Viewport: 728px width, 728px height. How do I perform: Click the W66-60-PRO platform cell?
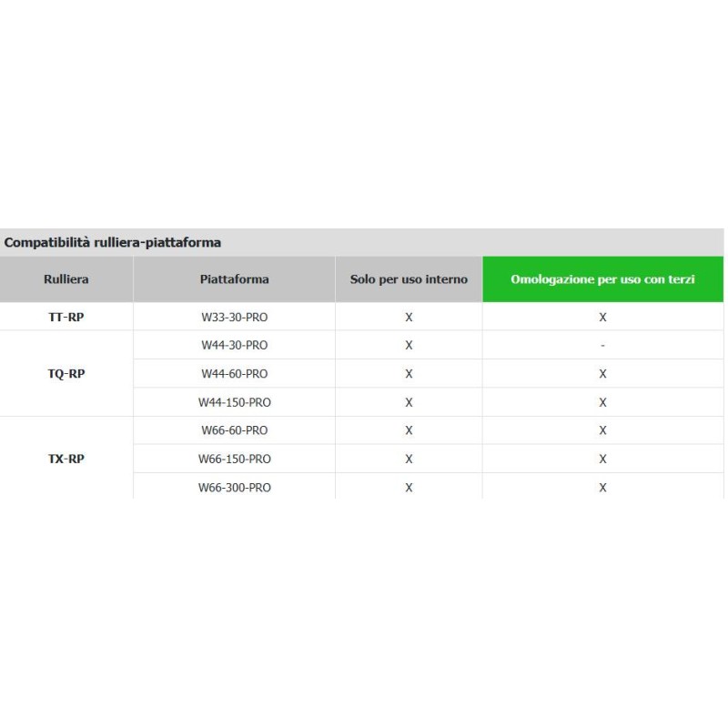(x=234, y=430)
